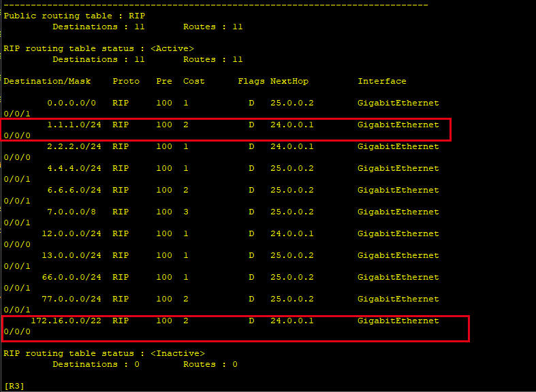Image resolution: width=536 pixels, height=392 pixels.
Task: Click the Flags column header
Action: tap(251, 81)
